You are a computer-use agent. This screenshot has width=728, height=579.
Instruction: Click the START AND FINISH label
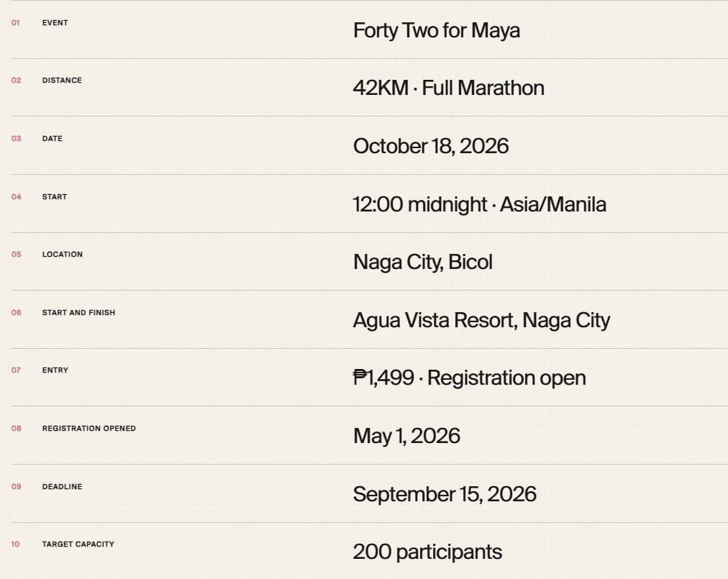78,312
